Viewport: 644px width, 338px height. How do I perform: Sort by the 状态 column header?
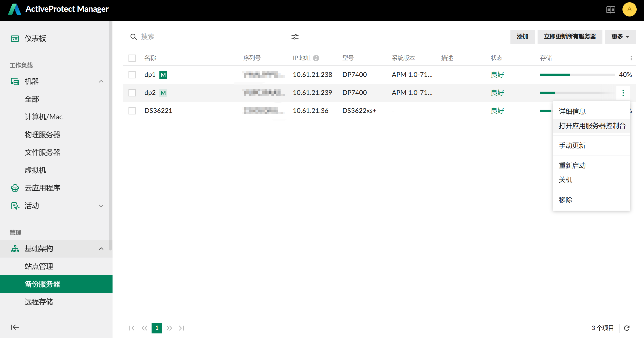[496, 58]
